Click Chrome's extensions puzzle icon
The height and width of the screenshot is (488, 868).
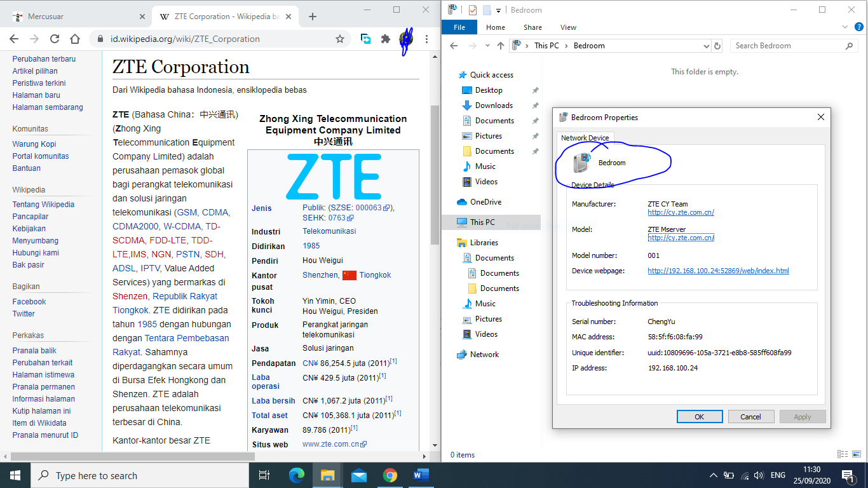pos(385,38)
